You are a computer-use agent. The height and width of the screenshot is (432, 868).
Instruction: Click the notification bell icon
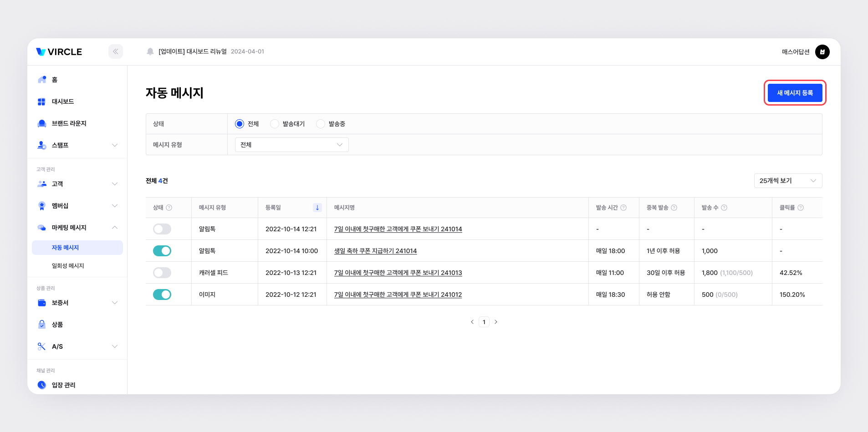point(150,51)
